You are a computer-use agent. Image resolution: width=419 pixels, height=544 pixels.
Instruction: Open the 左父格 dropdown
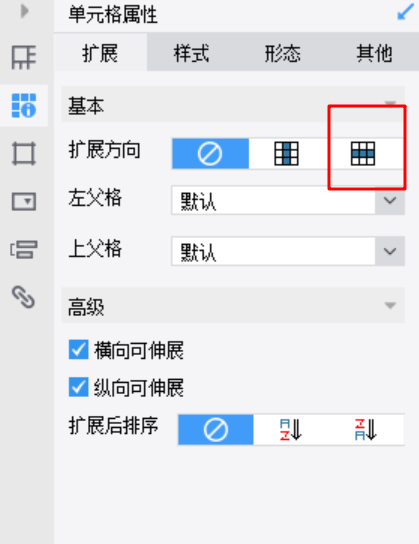pyautogui.click(x=288, y=200)
